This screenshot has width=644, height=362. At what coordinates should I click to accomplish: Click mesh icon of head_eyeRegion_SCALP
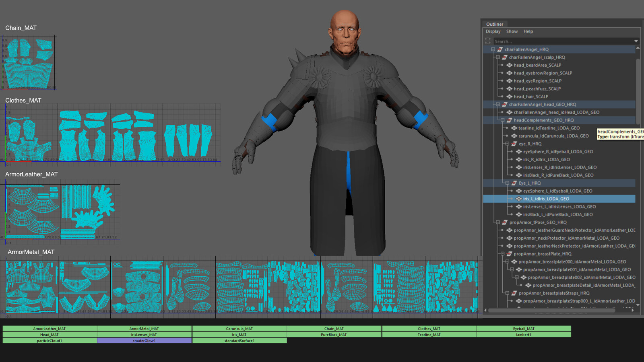[509, 81]
